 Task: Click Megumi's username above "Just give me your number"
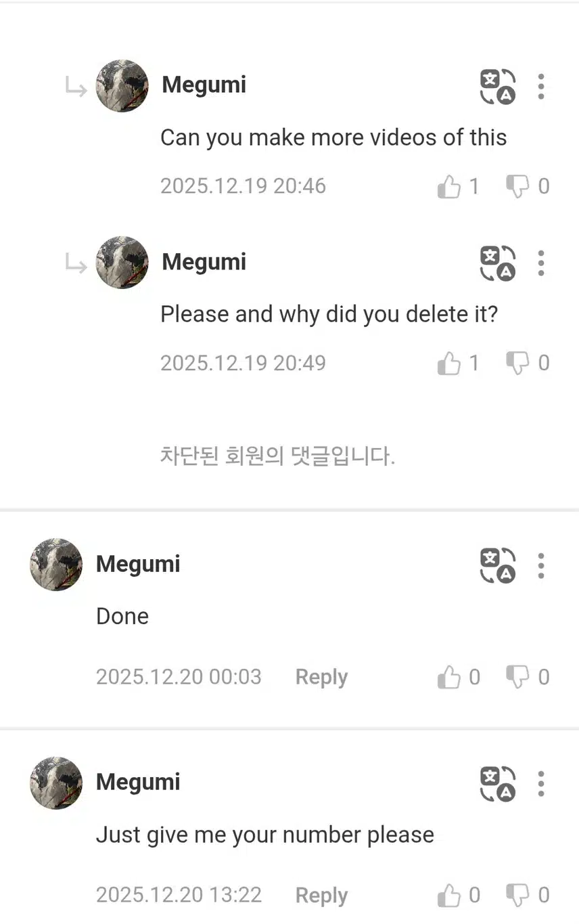tap(138, 782)
